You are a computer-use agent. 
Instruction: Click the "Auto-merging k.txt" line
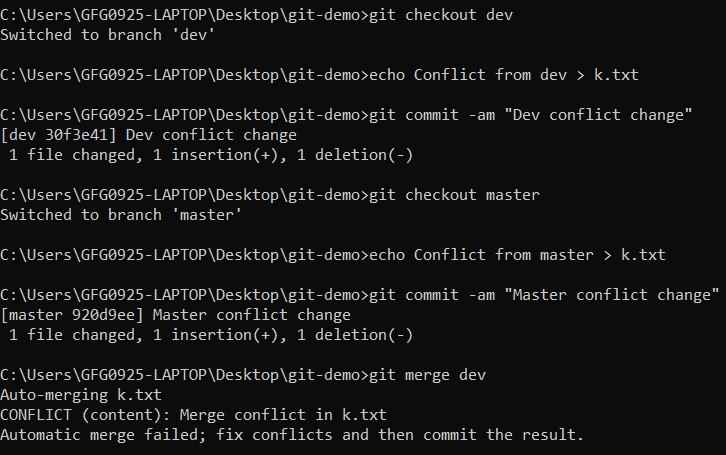point(75,395)
